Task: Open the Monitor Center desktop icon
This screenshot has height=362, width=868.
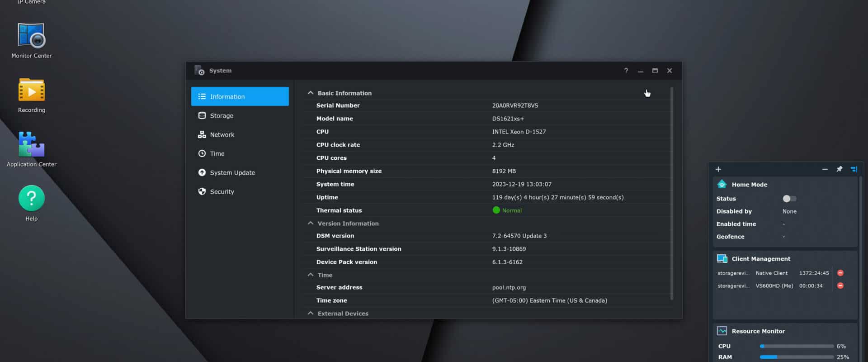Action: (31, 35)
